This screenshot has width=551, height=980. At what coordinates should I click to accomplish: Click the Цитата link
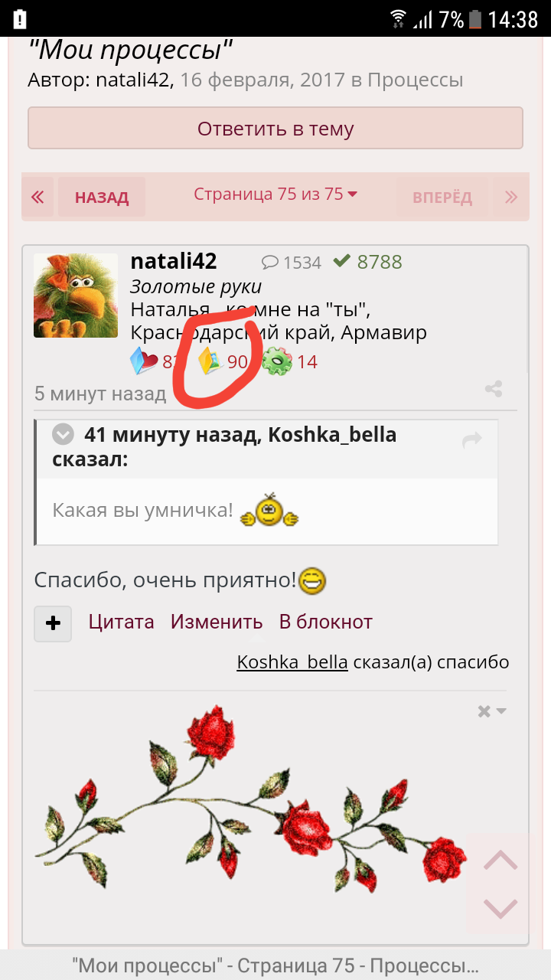121,622
